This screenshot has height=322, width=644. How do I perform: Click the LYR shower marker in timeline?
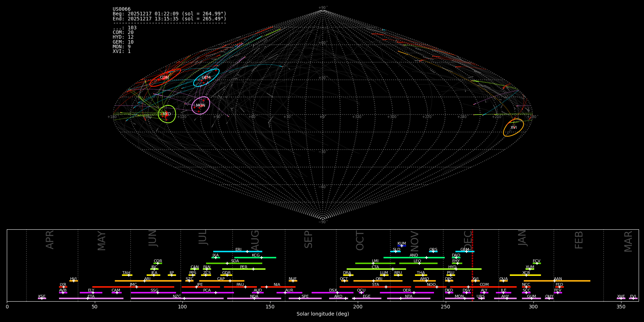pos(63,287)
